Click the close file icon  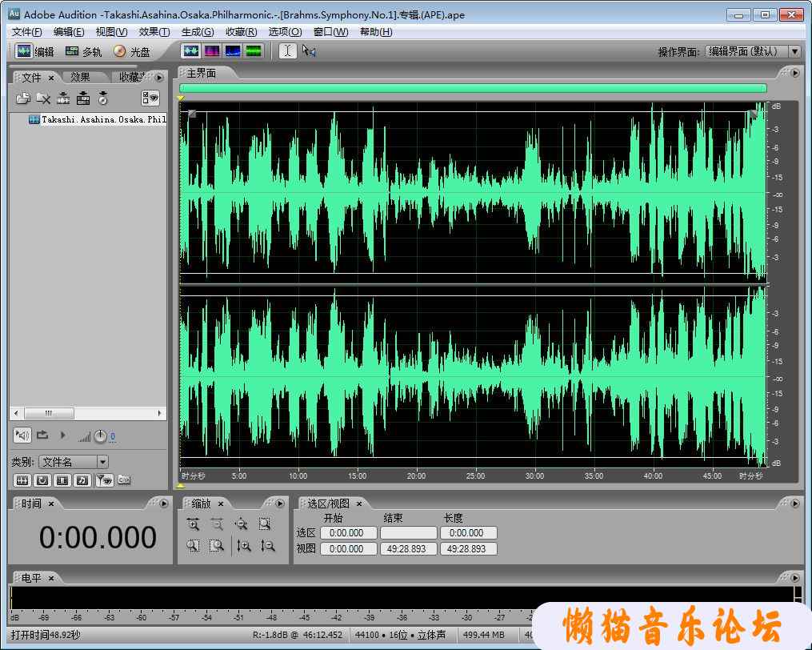pyautogui.click(x=43, y=98)
